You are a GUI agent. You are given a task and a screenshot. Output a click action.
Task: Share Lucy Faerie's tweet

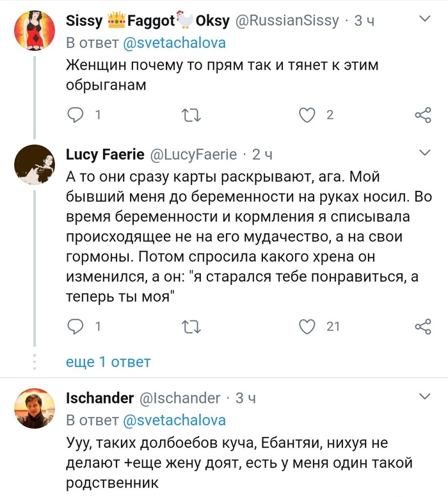[423, 327]
